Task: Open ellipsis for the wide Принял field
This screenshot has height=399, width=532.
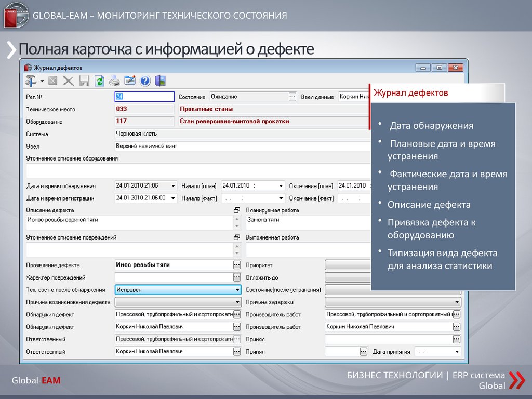Action: [457, 339]
